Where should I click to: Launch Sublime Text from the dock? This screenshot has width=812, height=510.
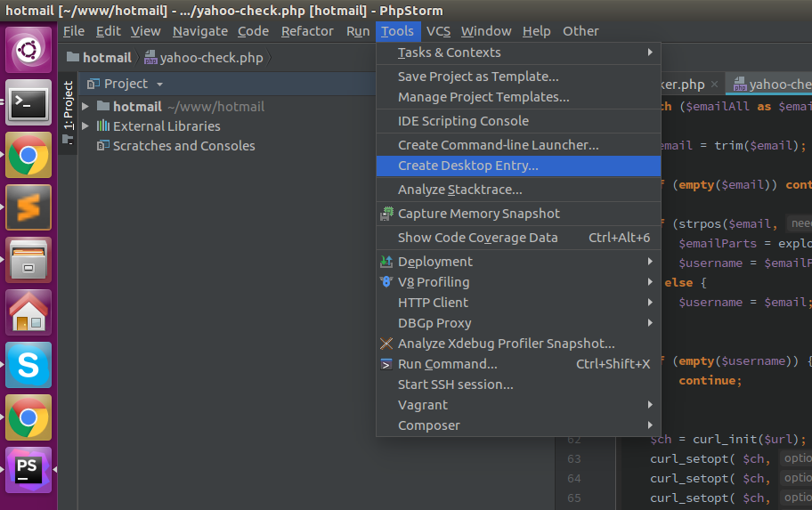click(28, 207)
